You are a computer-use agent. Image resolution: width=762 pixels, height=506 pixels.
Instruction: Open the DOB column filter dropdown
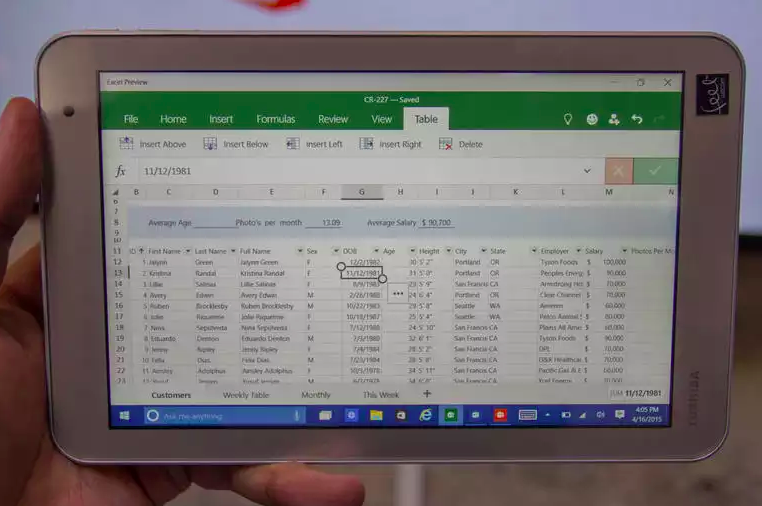376,251
